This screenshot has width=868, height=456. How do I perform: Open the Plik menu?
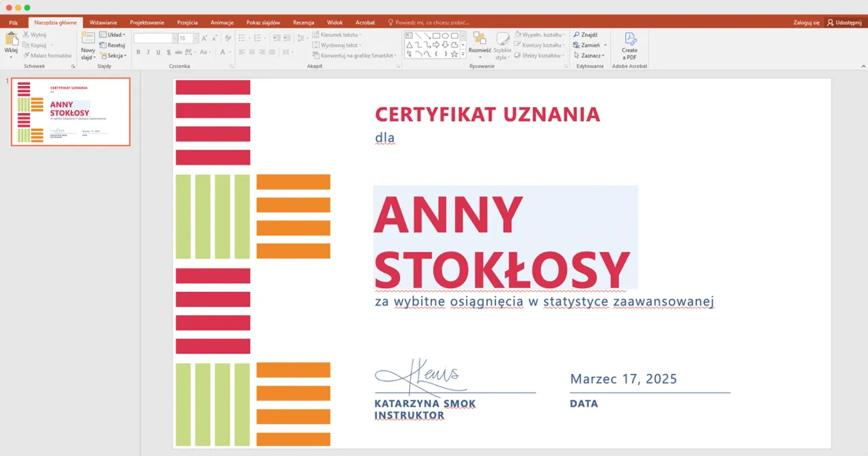pos(13,22)
